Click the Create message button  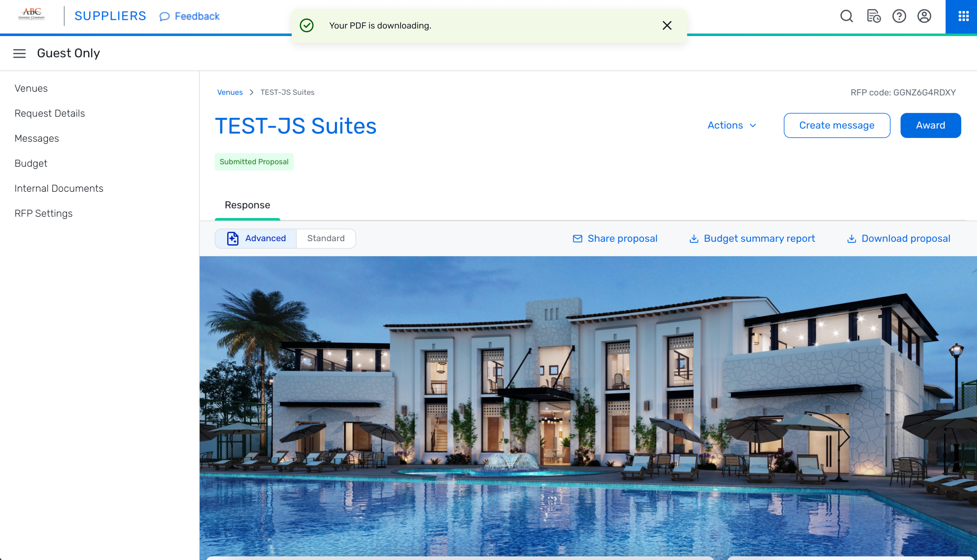coord(837,125)
